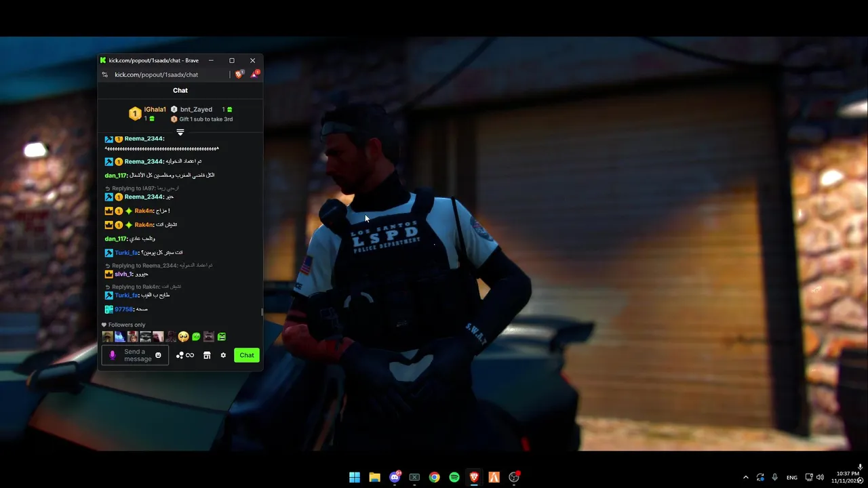Focus the 'Send a message' input field

click(x=135, y=355)
